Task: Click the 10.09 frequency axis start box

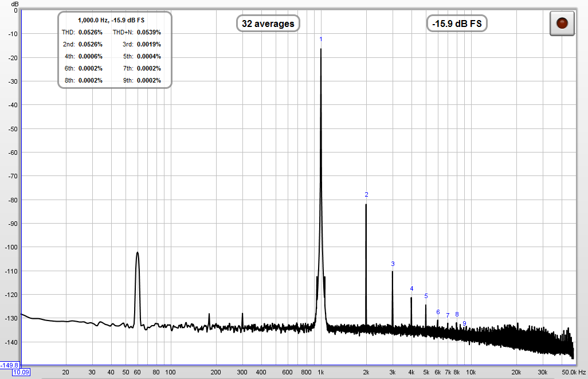Action: tap(21, 372)
